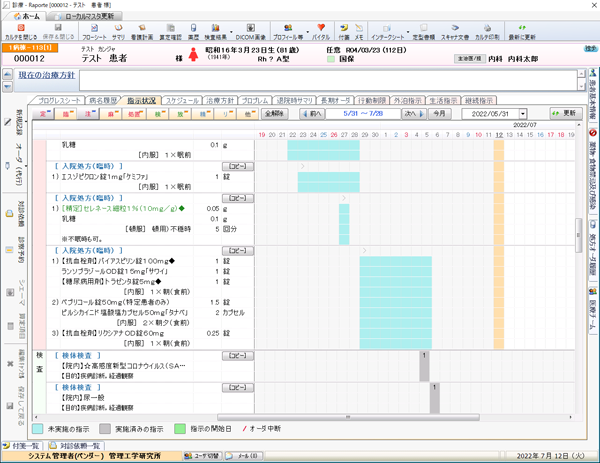Open the バイタル heart icon
The image size is (600, 463).
[321, 31]
